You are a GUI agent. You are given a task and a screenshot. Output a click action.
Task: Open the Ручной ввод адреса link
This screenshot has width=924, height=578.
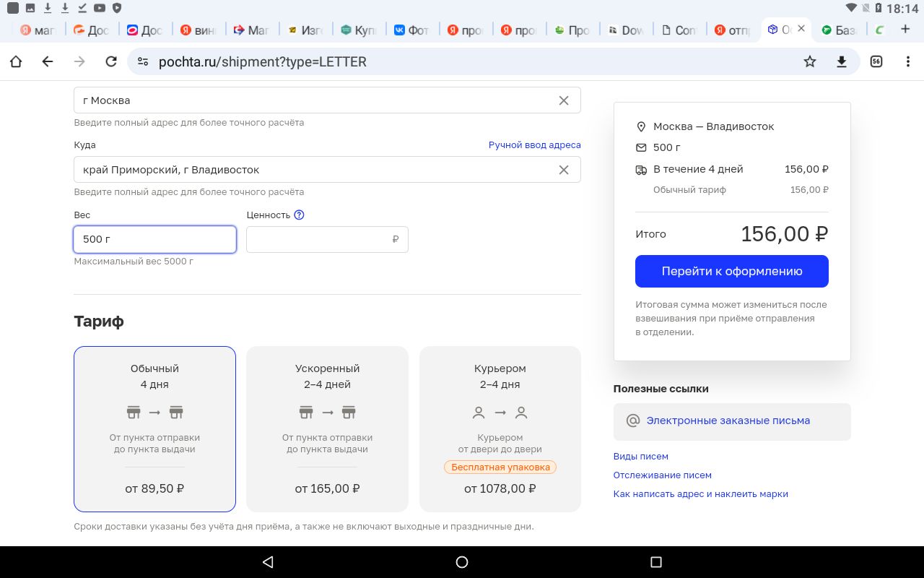pyautogui.click(x=534, y=145)
